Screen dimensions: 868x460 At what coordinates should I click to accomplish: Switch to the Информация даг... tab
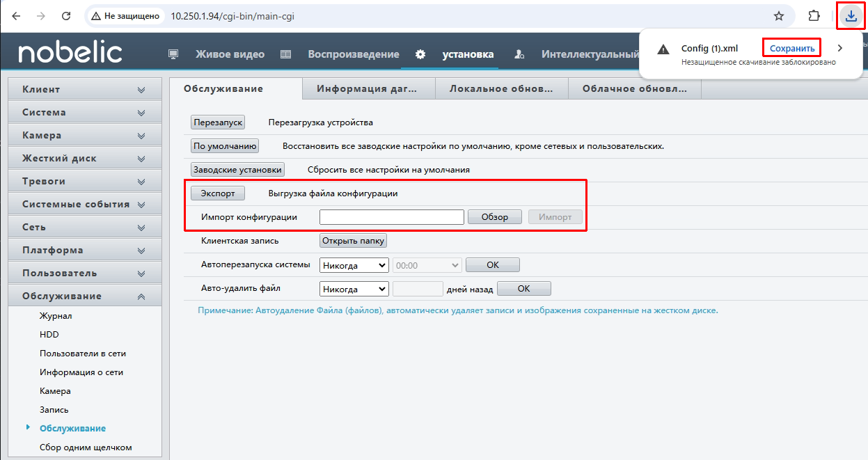pyautogui.click(x=369, y=88)
